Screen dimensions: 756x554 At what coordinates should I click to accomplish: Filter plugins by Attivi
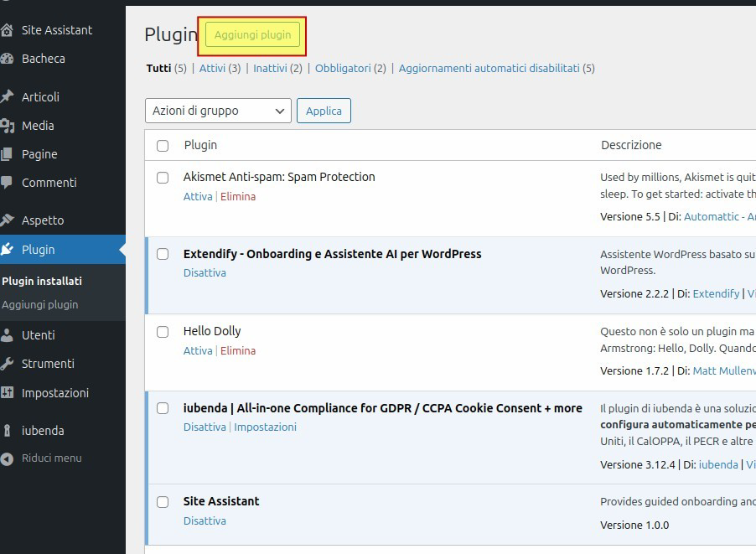tap(212, 69)
